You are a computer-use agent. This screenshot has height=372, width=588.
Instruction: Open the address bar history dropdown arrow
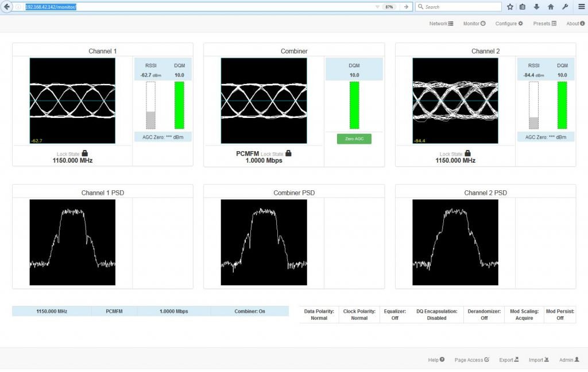click(x=377, y=7)
